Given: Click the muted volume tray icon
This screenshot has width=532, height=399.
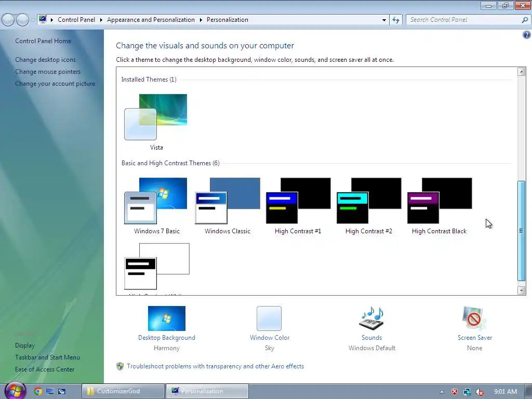Looking at the screenshot, I should [480, 392].
